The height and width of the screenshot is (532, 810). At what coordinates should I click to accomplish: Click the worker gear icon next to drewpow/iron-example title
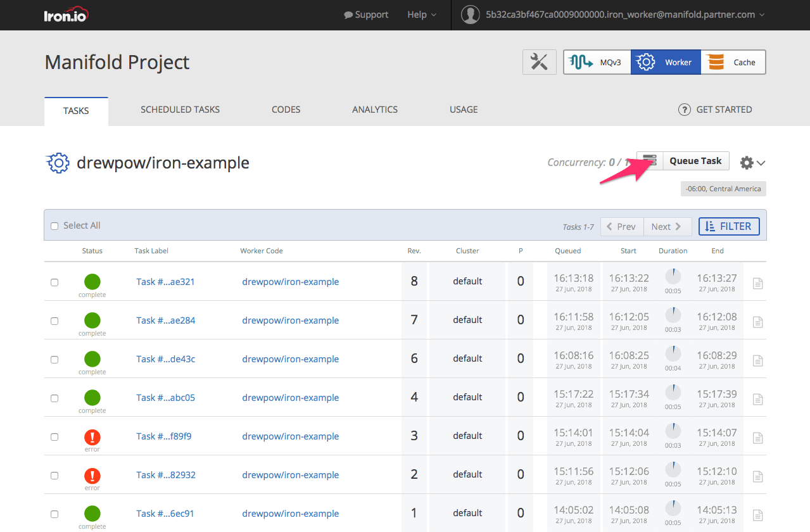58,163
